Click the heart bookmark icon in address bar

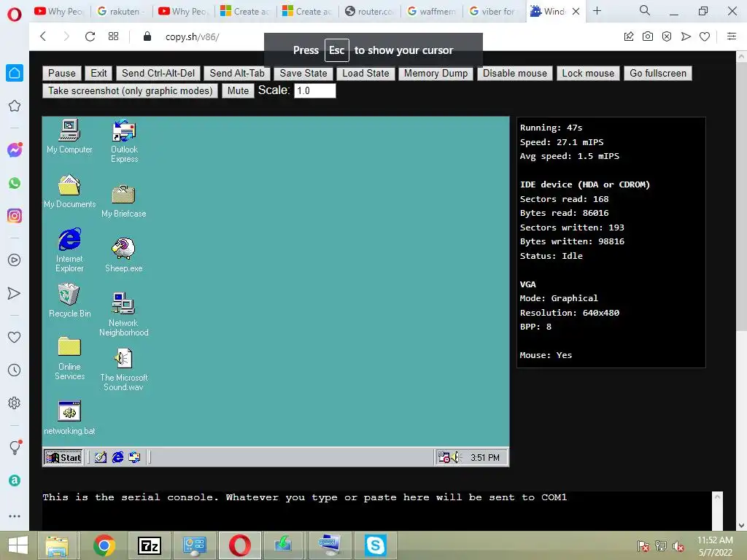(705, 36)
